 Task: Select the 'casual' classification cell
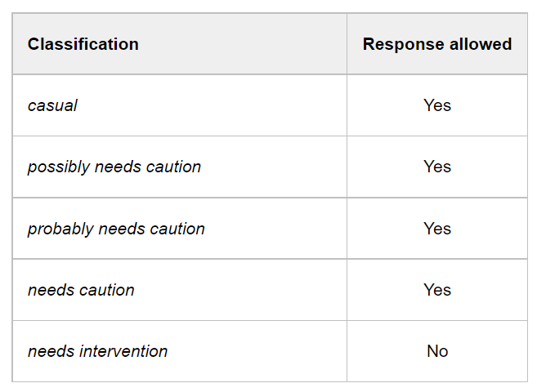tap(52, 105)
